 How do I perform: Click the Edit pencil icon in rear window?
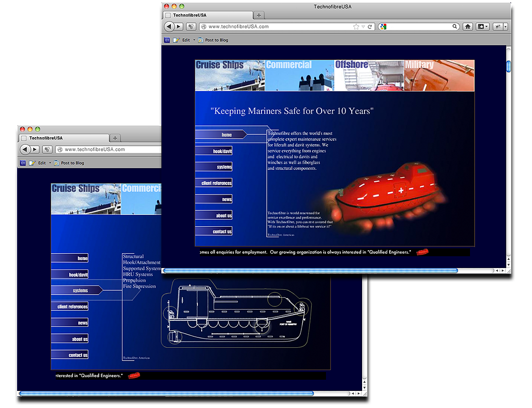(x=32, y=163)
